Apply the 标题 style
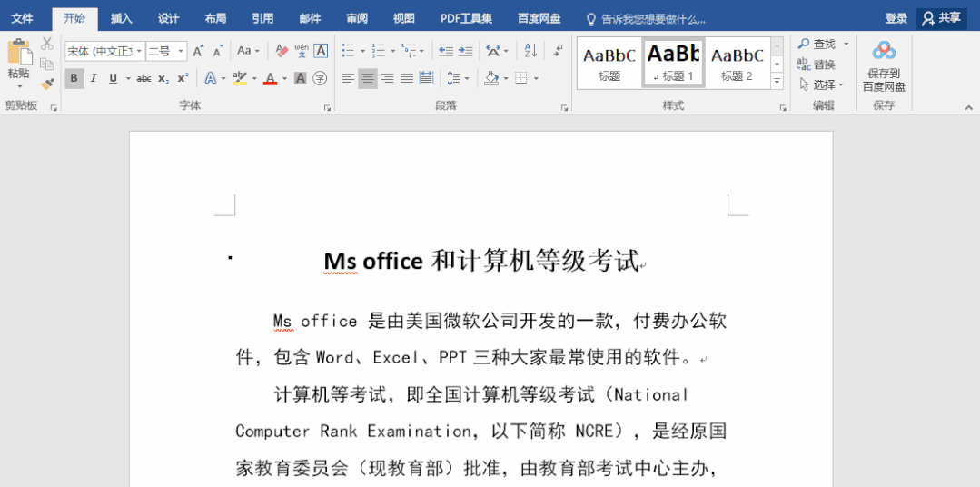 tap(609, 63)
